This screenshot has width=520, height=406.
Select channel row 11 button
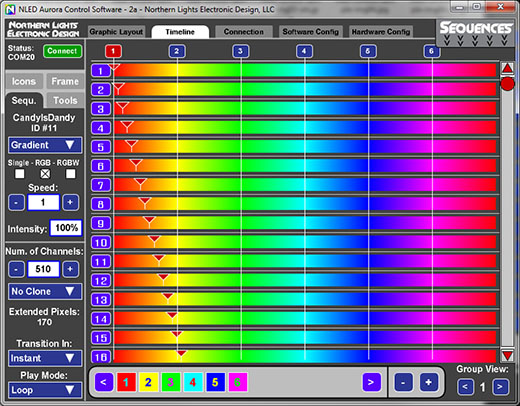tap(101, 262)
